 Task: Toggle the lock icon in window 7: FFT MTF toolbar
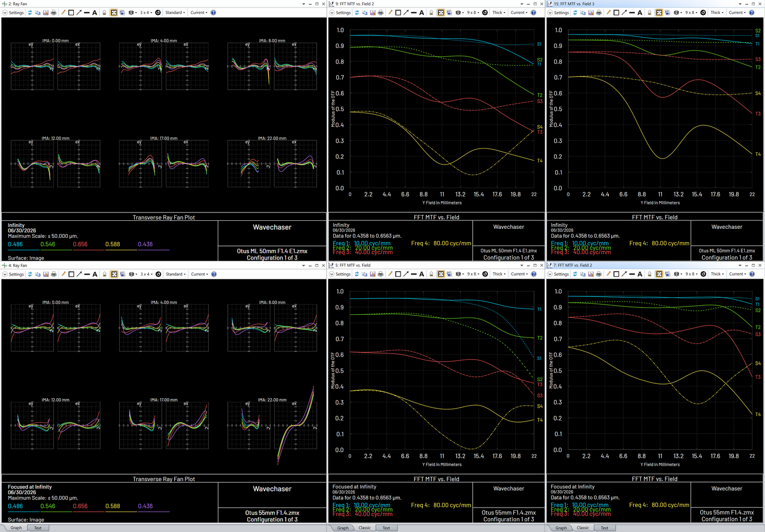649,274
